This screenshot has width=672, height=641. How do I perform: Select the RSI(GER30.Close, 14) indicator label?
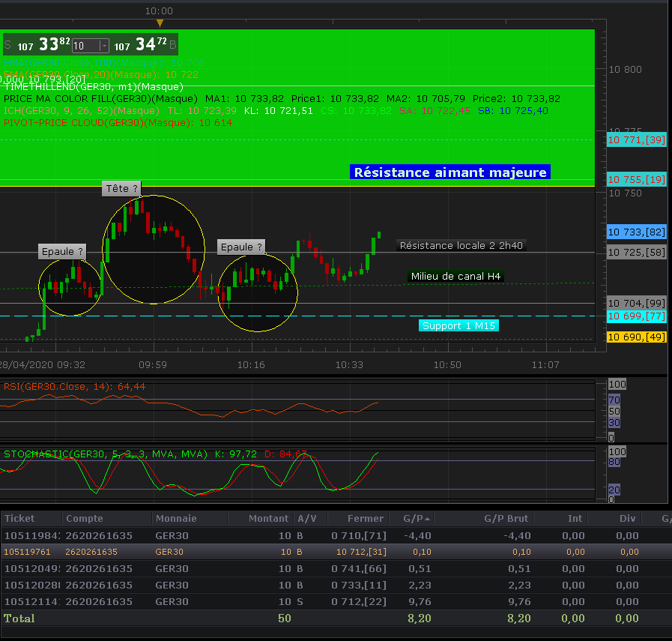tap(74, 386)
